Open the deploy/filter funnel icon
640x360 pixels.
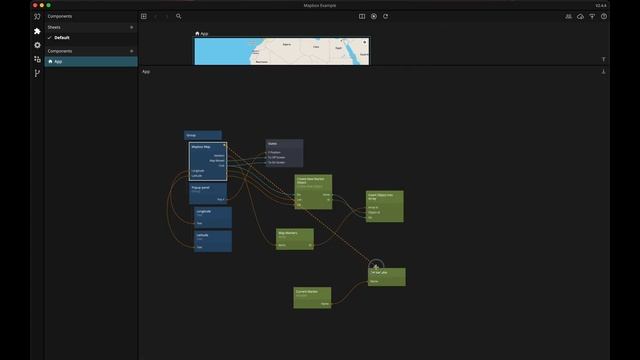pos(592,16)
